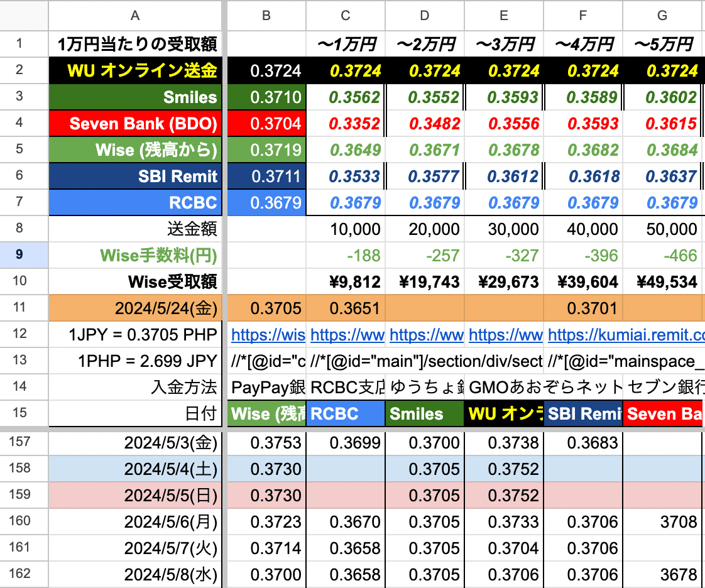
Task: Click the 'PayPay銀' cell in row 14
Action: pos(266,387)
